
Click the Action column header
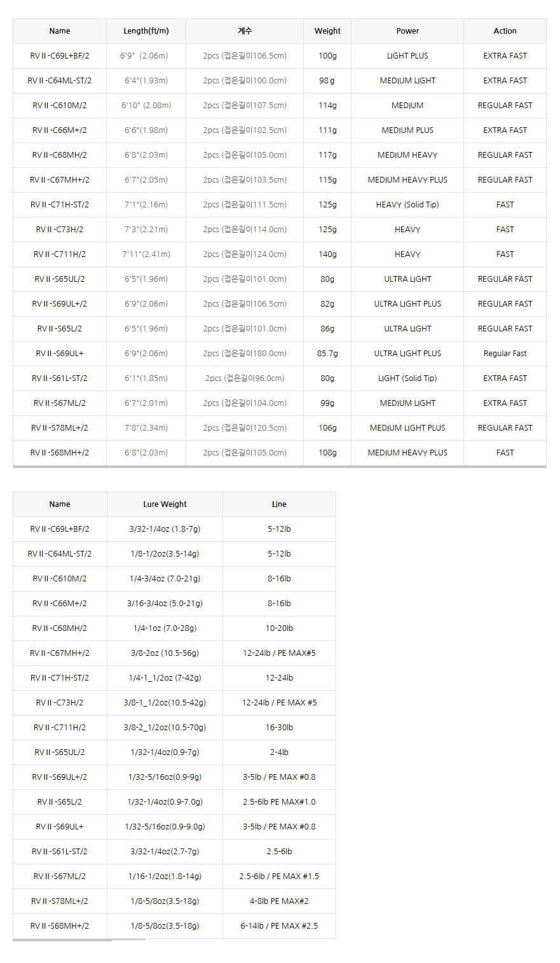pos(505,31)
